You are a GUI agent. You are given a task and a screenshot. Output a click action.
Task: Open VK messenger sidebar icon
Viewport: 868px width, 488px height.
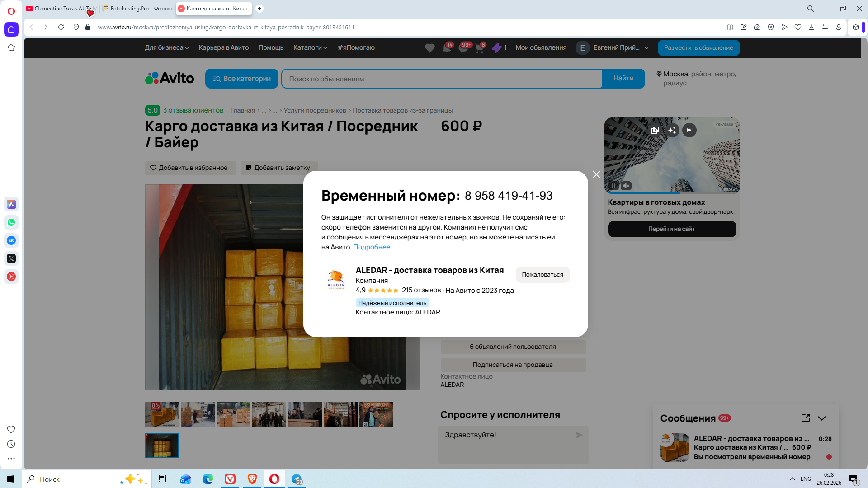(11, 240)
